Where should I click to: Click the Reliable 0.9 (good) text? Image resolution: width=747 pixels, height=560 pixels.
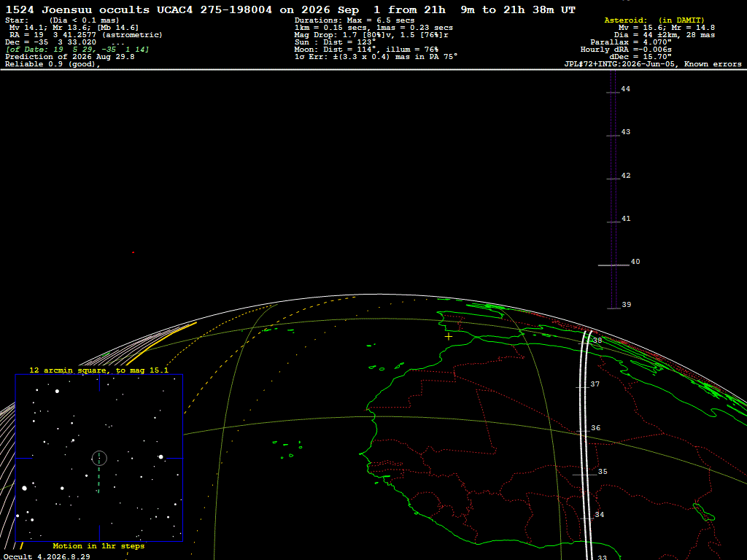tap(53, 64)
